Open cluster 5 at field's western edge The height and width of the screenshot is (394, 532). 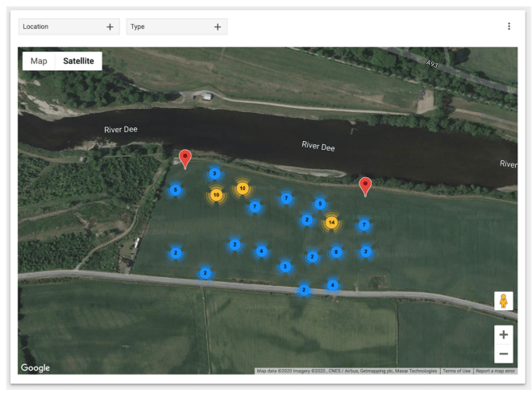[176, 190]
